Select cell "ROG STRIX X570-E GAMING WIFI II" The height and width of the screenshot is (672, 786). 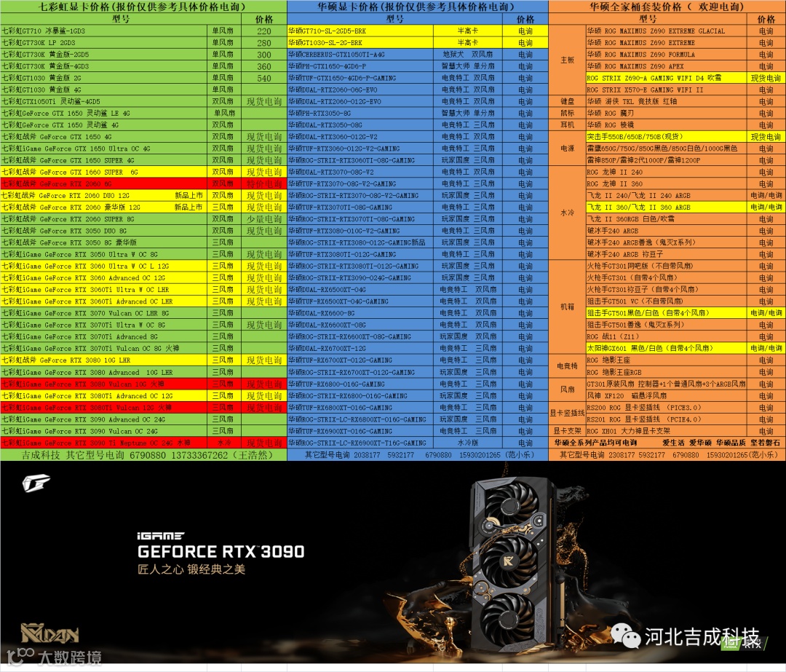coord(666,90)
